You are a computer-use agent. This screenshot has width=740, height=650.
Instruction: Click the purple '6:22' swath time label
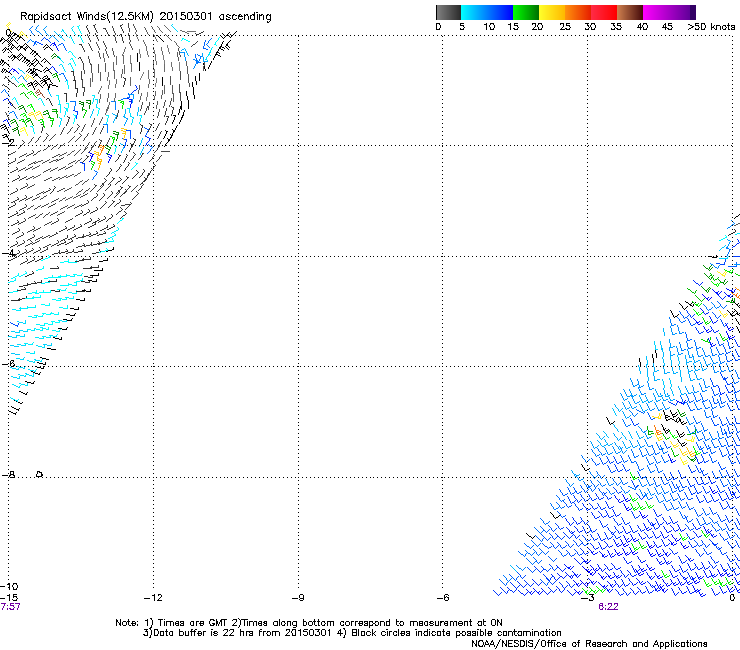608,607
